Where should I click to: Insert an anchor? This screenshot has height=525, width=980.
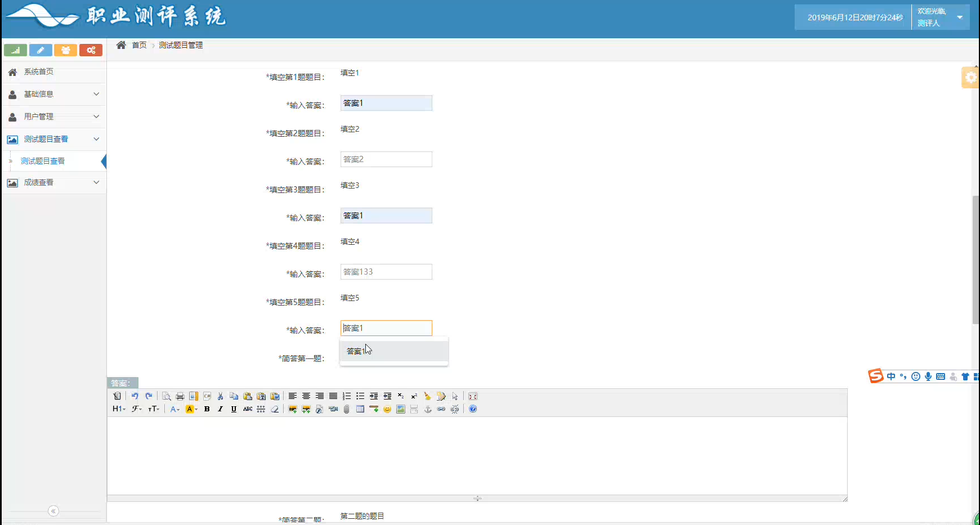pos(428,409)
